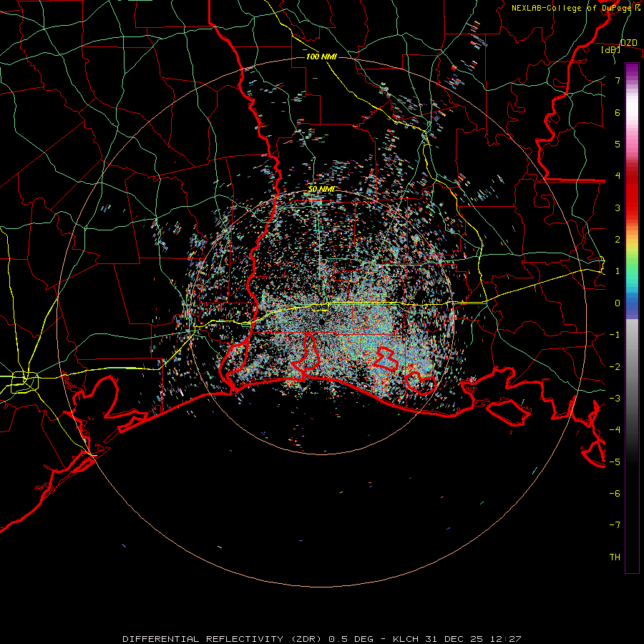Click the 6 value on the color scale
The image size is (644, 644).
coord(618,112)
